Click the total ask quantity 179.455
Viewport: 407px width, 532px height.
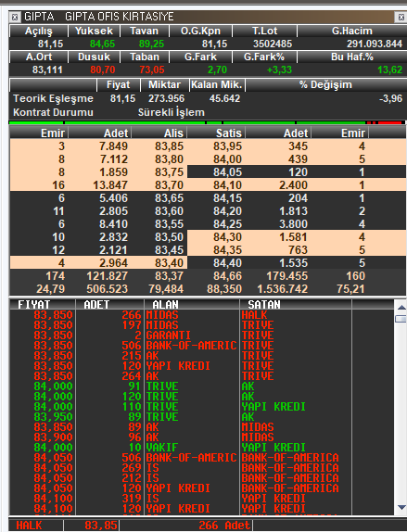(286, 276)
